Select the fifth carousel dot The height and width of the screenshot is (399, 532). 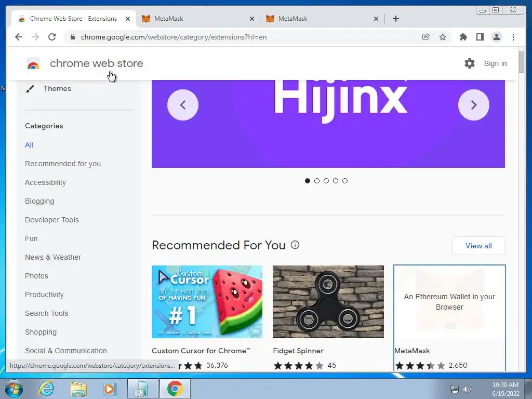345,181
